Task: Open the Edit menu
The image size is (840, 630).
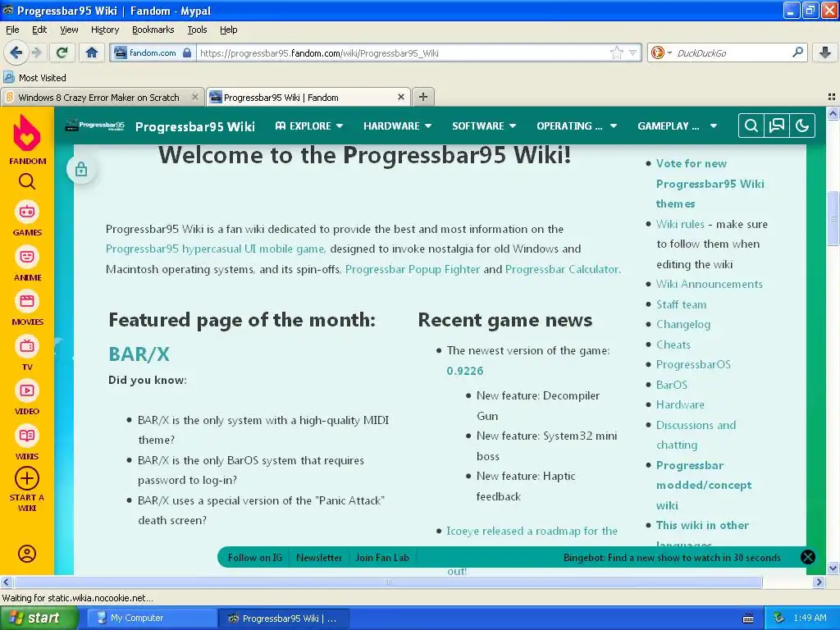Action: click(39, 30)
